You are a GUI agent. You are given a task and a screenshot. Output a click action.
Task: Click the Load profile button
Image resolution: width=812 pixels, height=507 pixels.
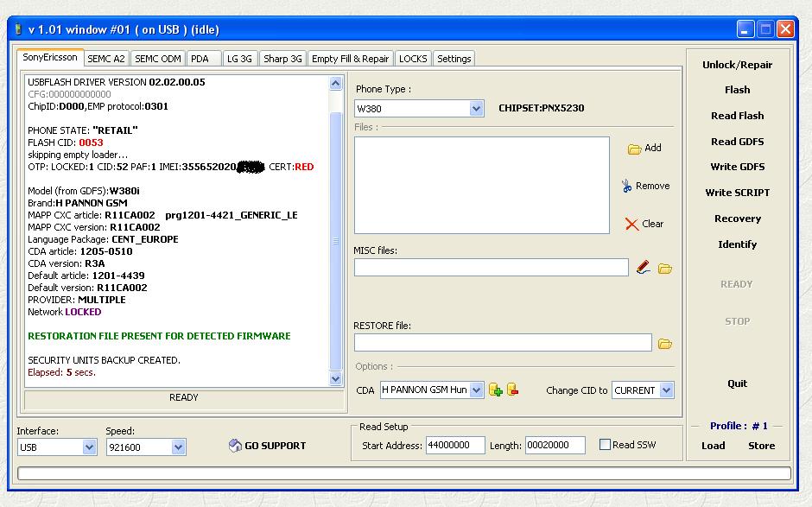coord(713,446)
